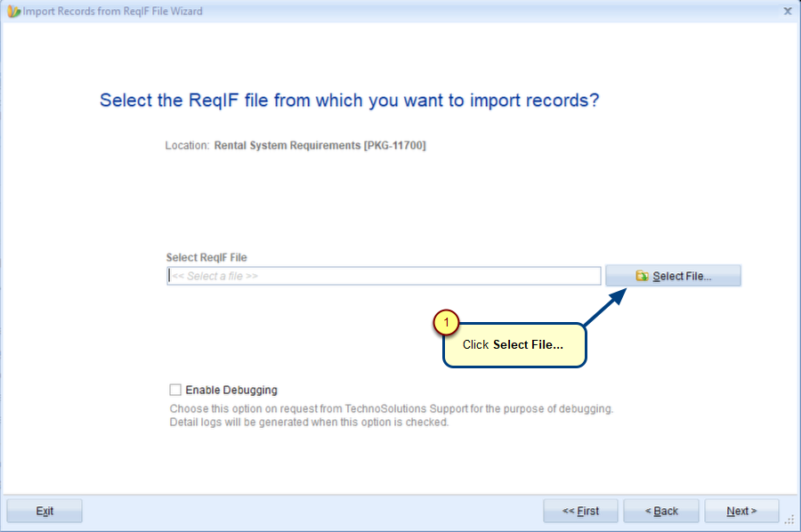
Task: Tick the Enable Debugging checkbox
Action: (x=175, y=390)
